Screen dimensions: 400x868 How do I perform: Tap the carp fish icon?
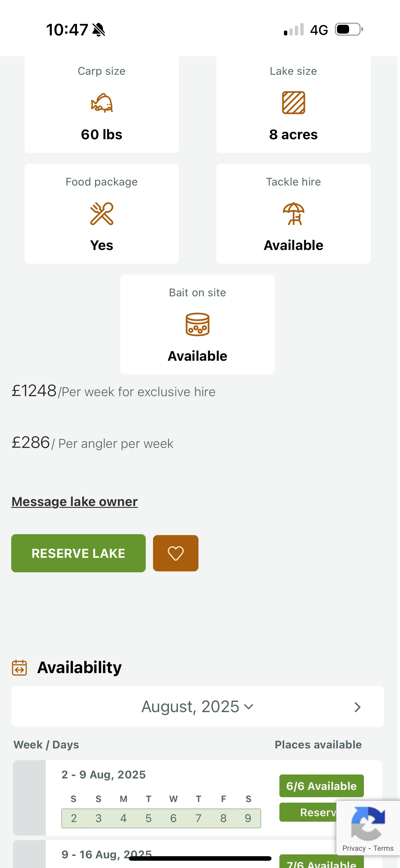[x=102, y=103]
